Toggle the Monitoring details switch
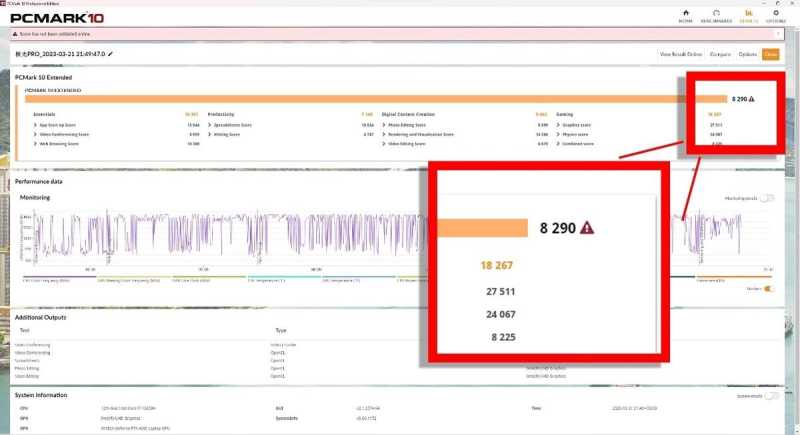800x435 pixels. 767,198
